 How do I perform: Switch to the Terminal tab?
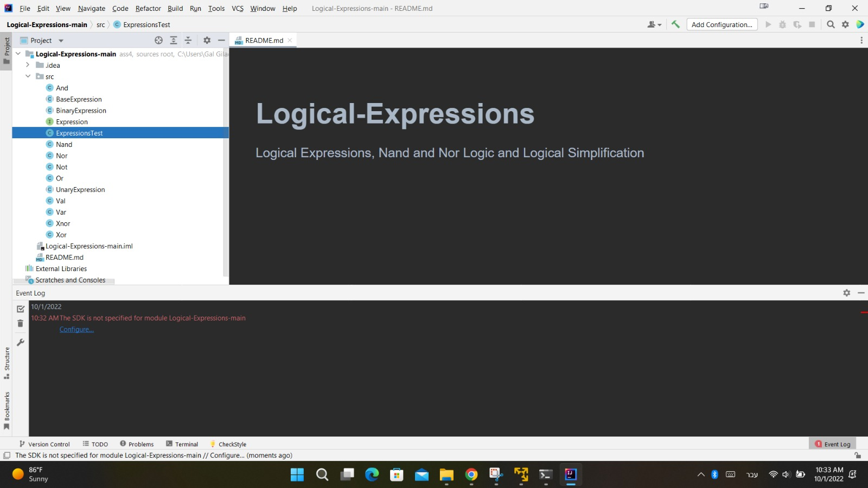pyautogui.click(x=186, y=444)
